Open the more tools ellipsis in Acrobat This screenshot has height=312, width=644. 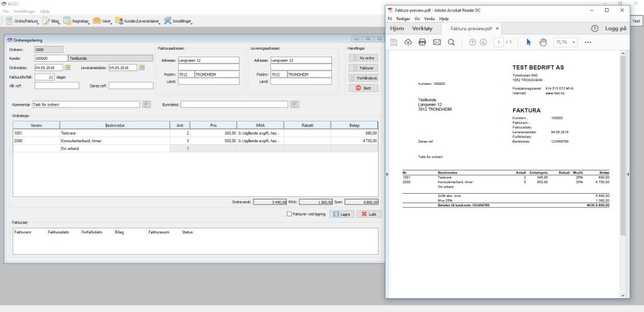(588, 42)
